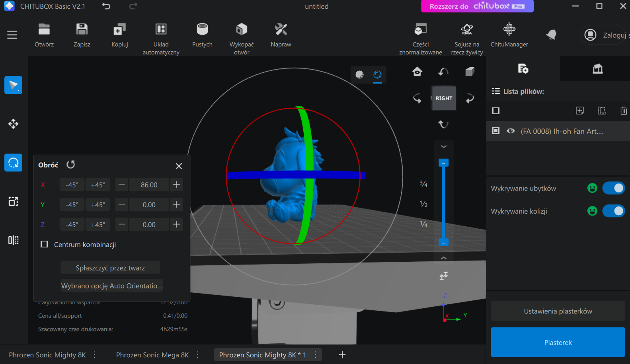This screenshot has height=364, width=630.
Task: Open Części znormalizowane standard parts
Action: click(x=421, y=39)
